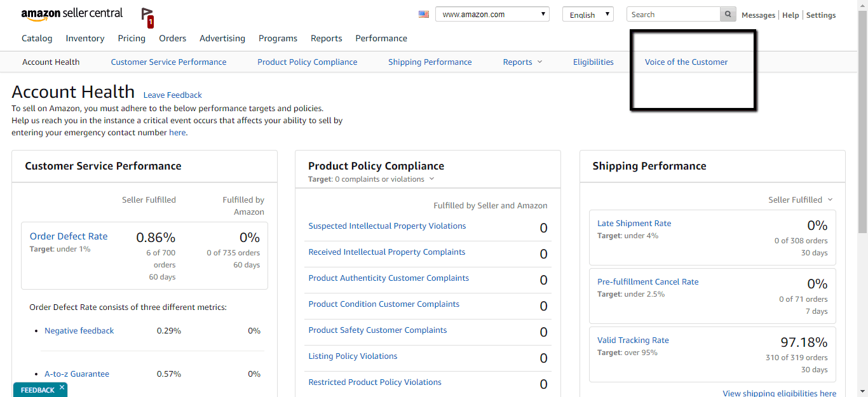This screenshot has width=868, height=397.
Task: Open the Help link in header
Action: click(790, 15)
